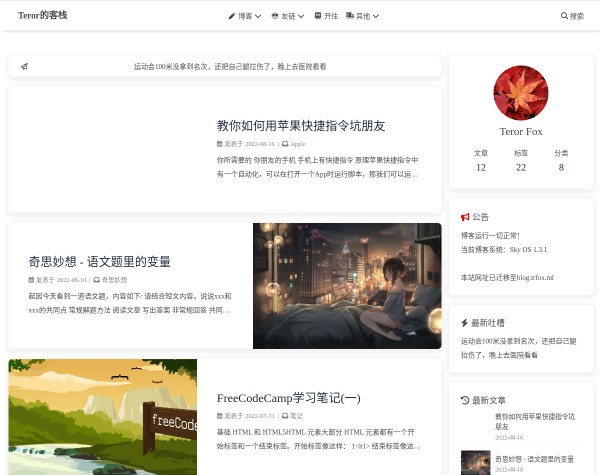Click the megaphone icon next to 公告
600x475 pixels.
tap(465, 217)
